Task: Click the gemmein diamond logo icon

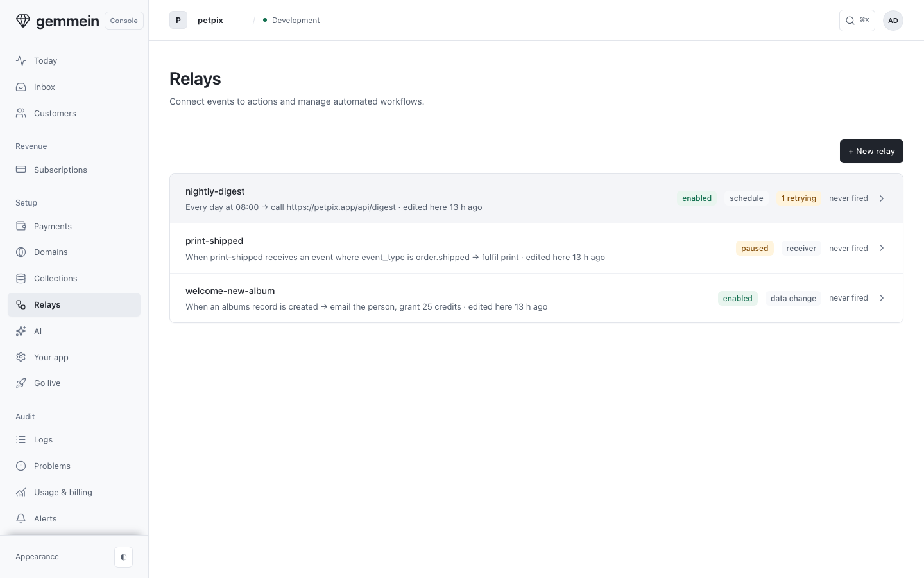Action: point(23,21)
